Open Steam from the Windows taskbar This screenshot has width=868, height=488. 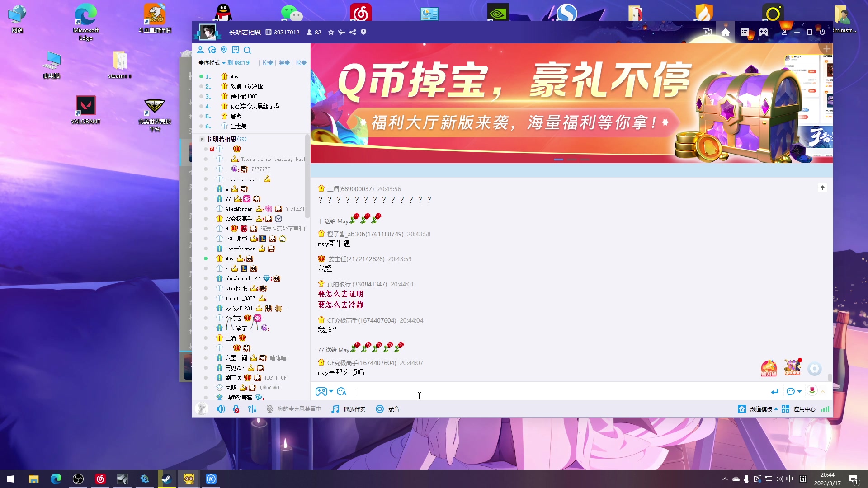point(167,479)
